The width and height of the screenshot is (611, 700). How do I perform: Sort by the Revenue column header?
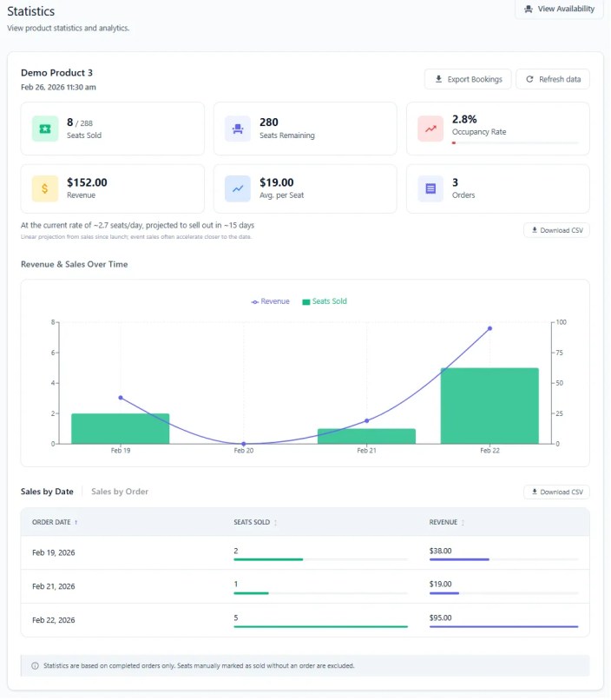pyautogui.click(x=447, y=522)
